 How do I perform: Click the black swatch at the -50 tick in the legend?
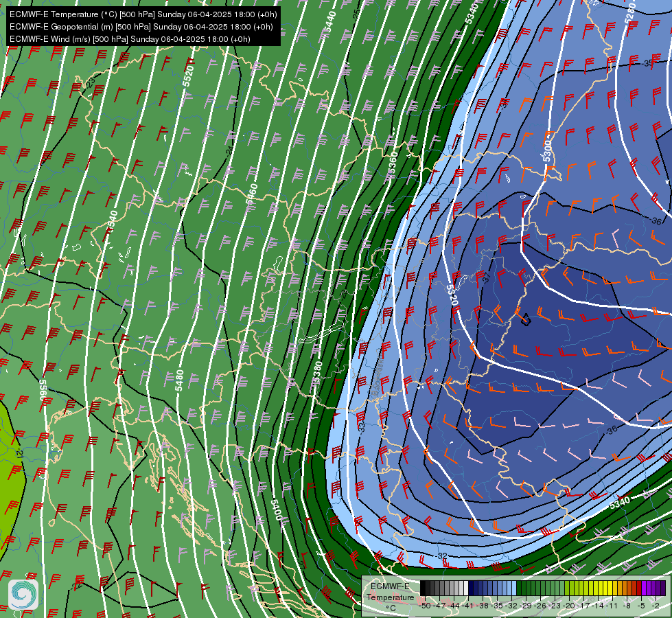tap(423, 588)
